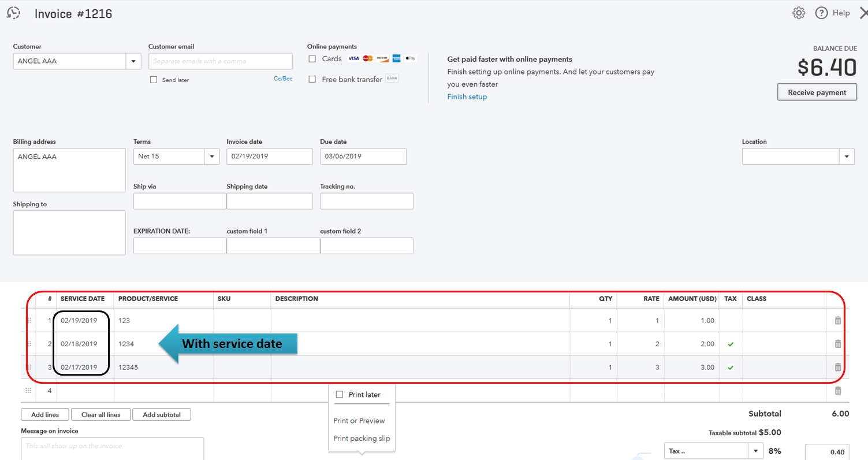Click the QuickBooks logo icon
This screenshot has width=868, height=460.
[13, 13]
